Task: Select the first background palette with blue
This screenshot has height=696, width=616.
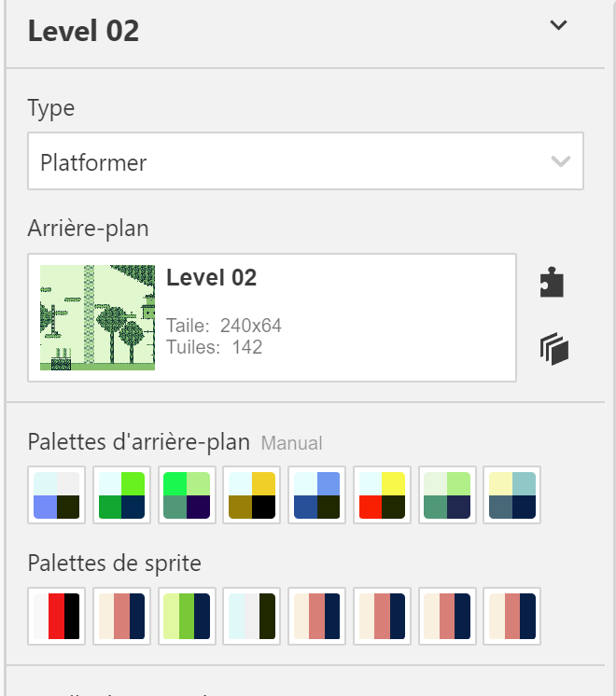Action: 57,495
